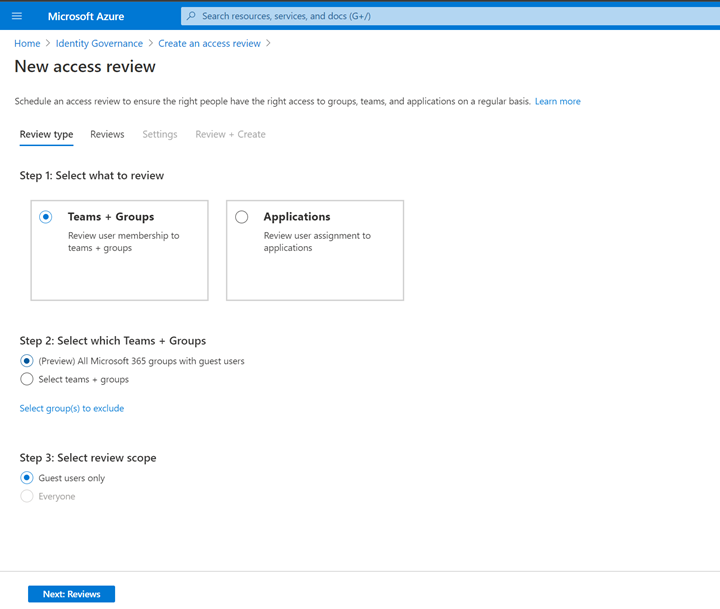Open Identity Governance breadcrumb
The height and width of the screenshot is (609, 720).
99,43
